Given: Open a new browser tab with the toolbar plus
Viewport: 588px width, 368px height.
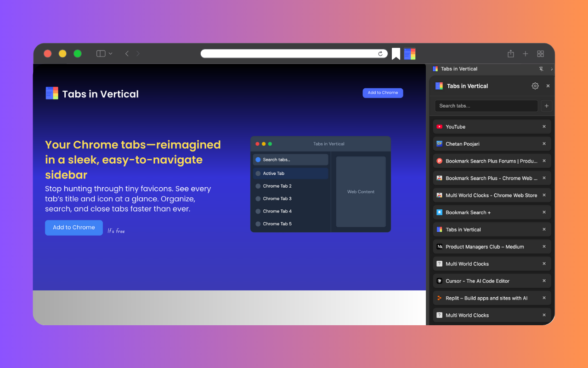Looking at the screenshot, I should pos(526,54).
